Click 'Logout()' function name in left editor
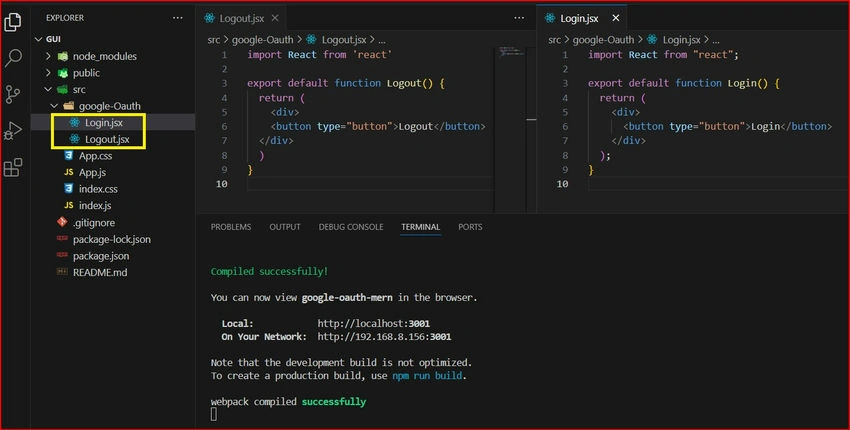 410,83
